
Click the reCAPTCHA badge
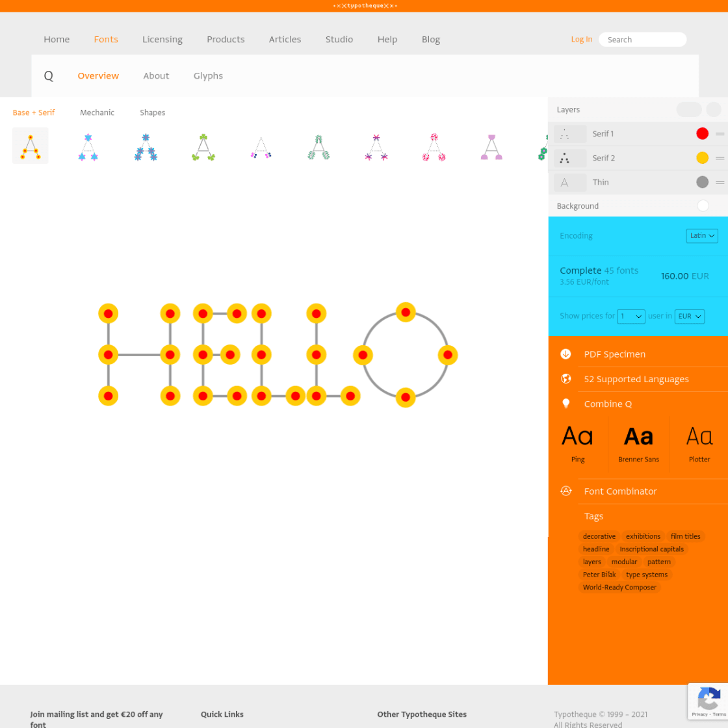coord(708,701)
